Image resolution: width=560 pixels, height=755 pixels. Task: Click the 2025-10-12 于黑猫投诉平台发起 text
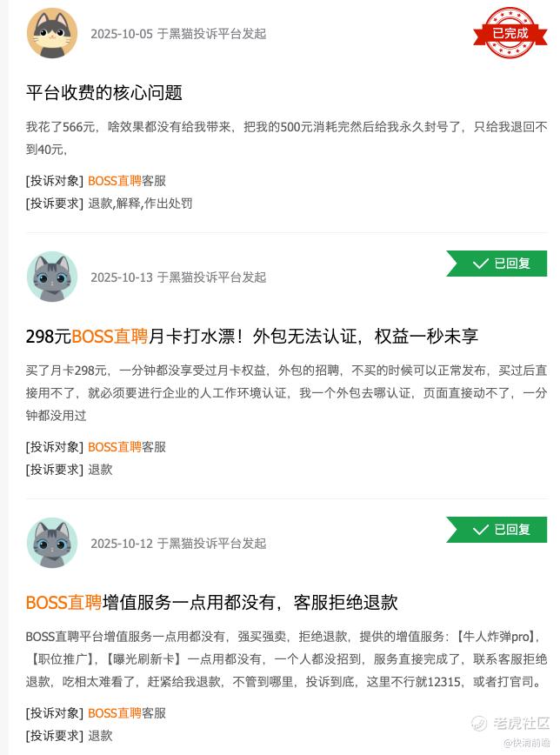point(178,544)
